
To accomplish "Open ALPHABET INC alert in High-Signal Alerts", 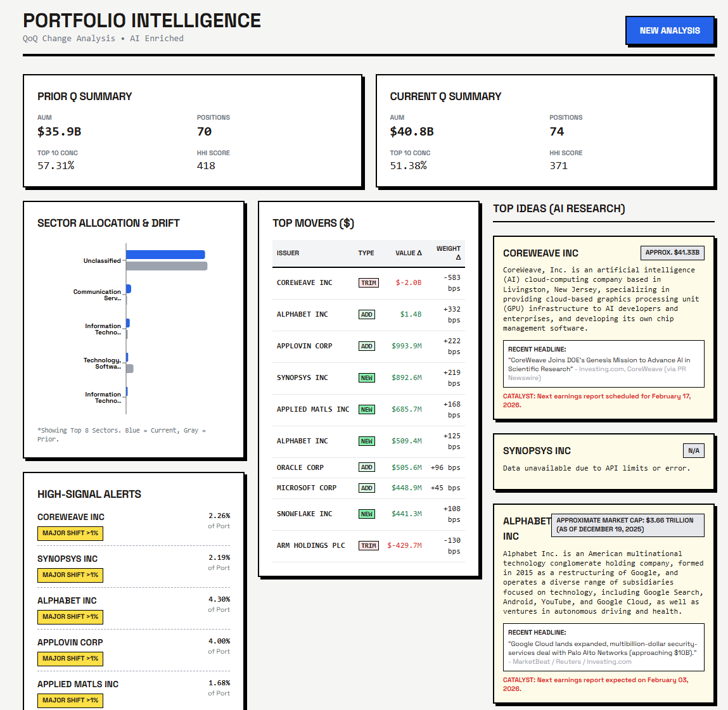I will [67, 600].
